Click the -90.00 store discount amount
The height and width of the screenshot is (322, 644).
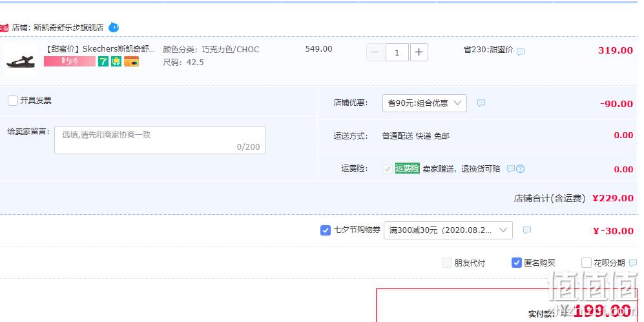(616, 104)
